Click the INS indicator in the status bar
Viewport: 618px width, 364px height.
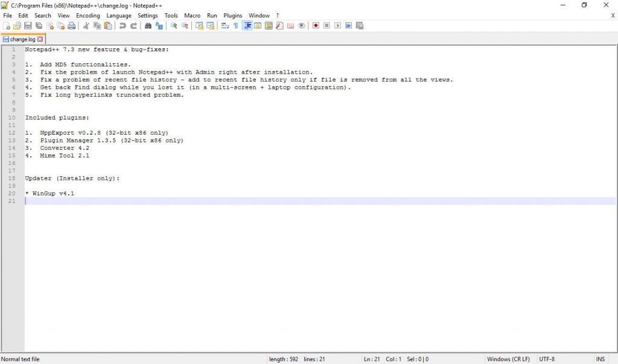[x=600, y=359]
